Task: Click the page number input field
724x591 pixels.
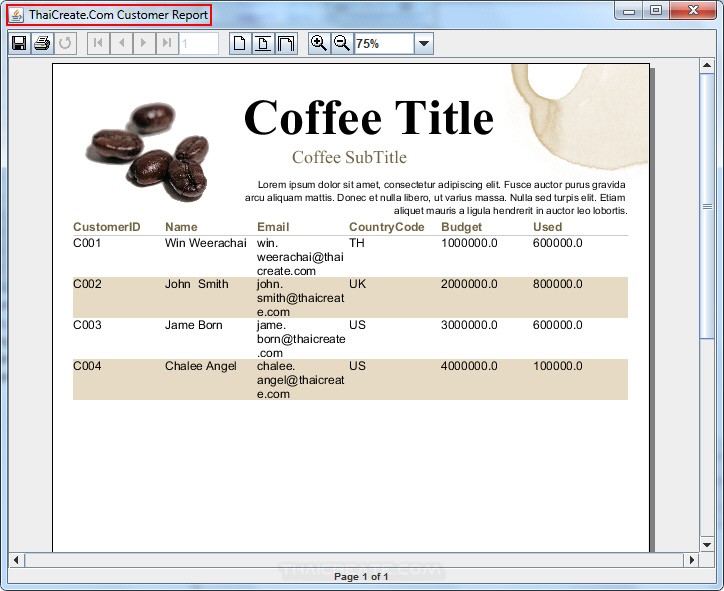Action: point(199,44)
